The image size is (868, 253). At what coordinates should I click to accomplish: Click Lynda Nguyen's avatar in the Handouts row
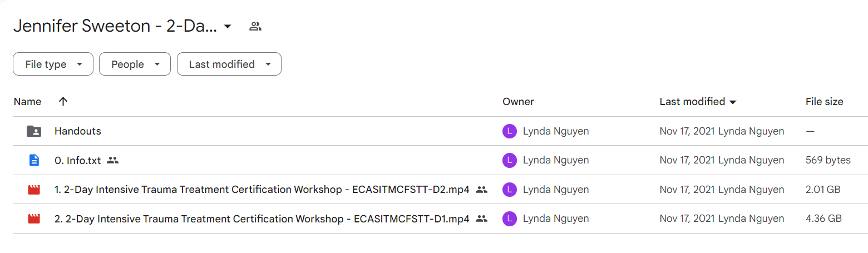(x=509, y=131)
